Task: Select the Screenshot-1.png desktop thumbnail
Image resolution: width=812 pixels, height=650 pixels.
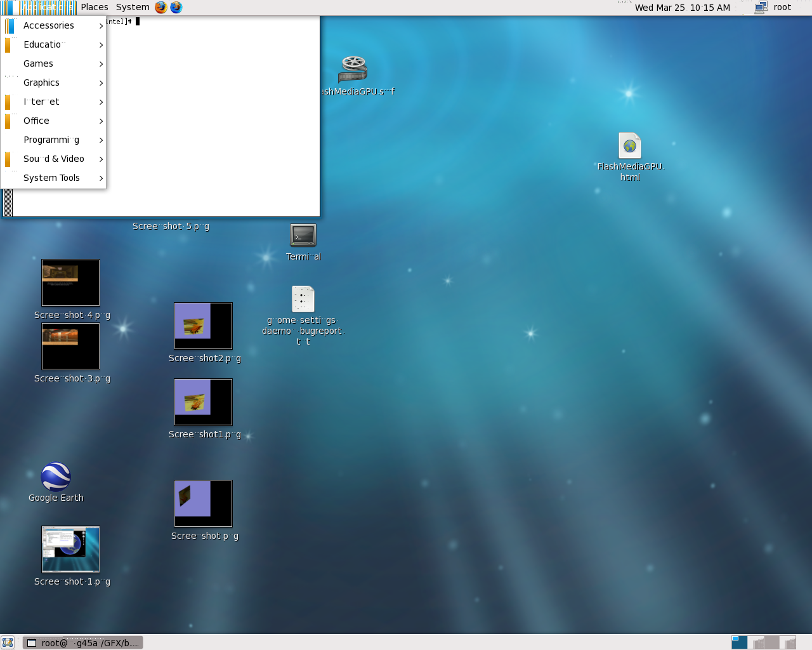Action: (70, 549)
